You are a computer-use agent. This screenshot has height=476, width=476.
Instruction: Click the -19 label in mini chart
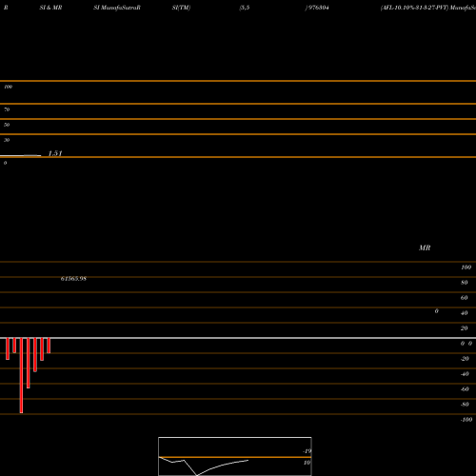(x=307, y=451)
